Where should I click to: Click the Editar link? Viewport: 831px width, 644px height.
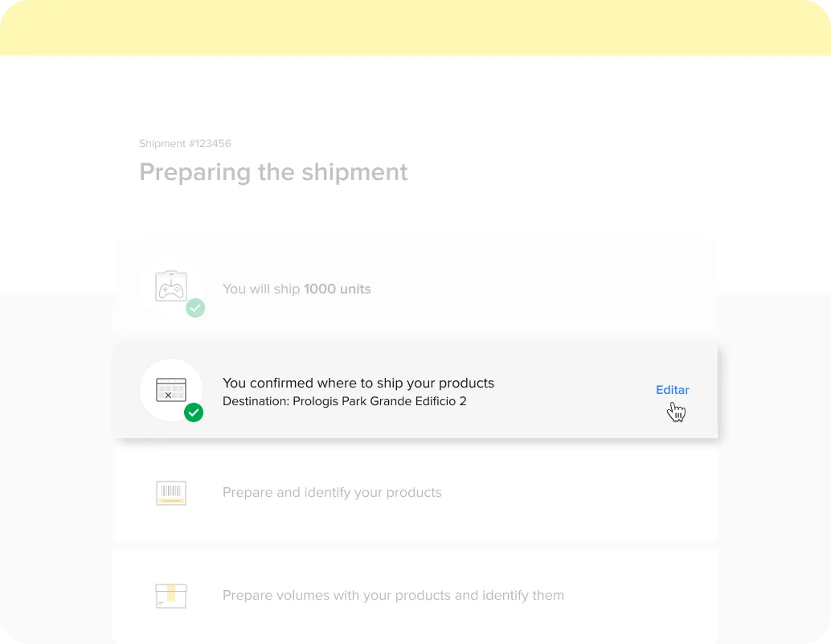coord(672,390)
